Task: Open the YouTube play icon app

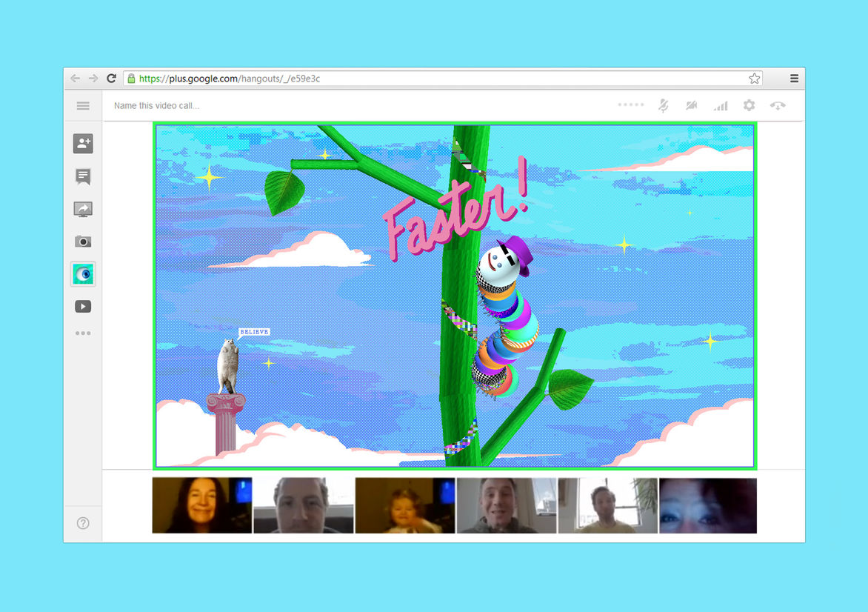Action: 83,306
